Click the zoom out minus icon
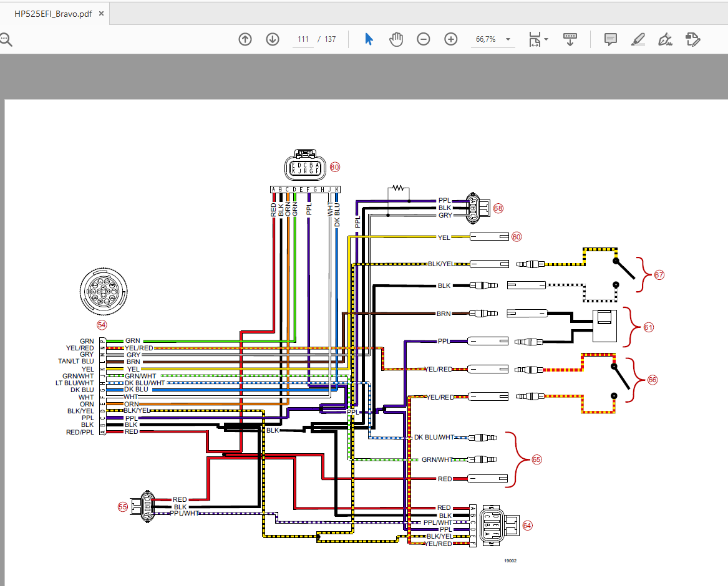This screenshot has height=586, width=728. tap(424, 39)
